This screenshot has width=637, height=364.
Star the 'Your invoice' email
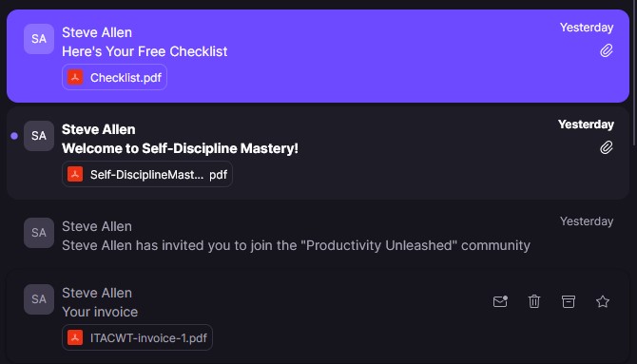pos(603,301)
